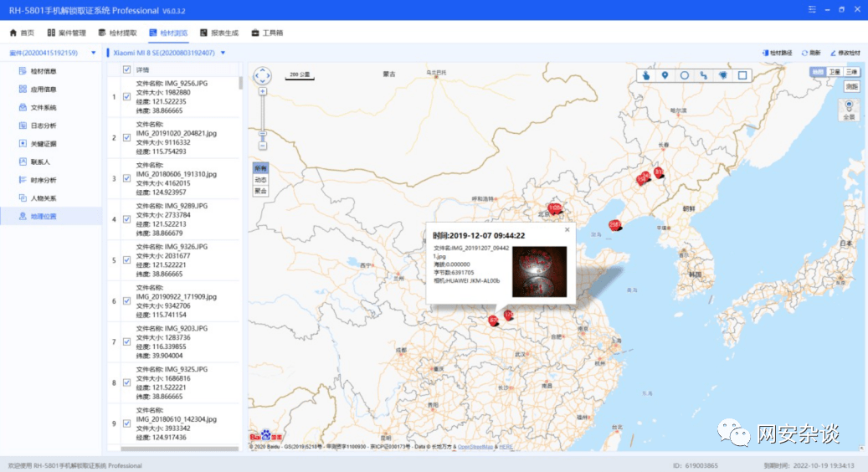Select the polyline drawing tool
Screen dimensions: 868x472
click(704, 76)
